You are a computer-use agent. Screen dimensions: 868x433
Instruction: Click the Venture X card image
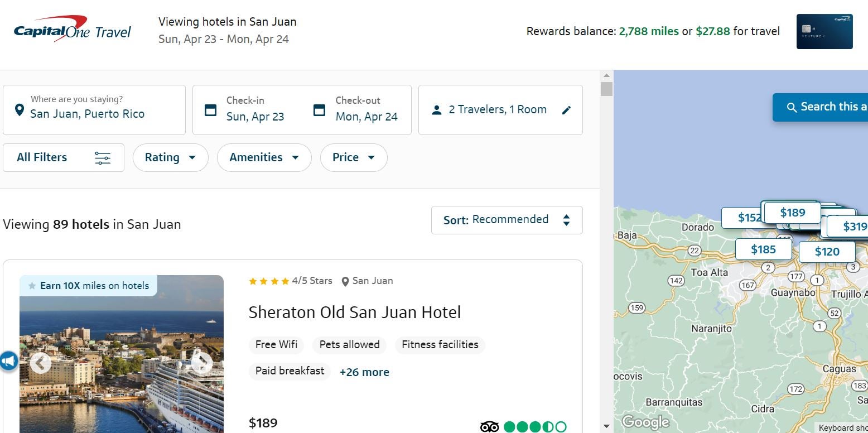pos(824,31)
